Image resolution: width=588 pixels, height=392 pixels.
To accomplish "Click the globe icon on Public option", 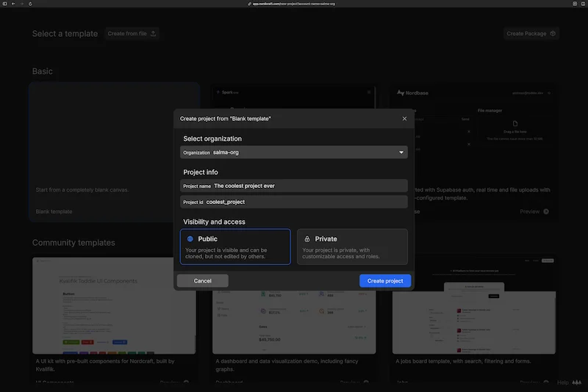I will pyautogui.click(x=190, y=239).
